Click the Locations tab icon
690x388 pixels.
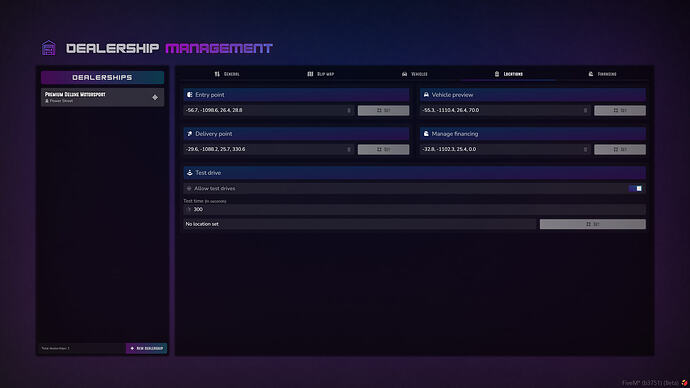pyautogui.click(x=497, y=74)
